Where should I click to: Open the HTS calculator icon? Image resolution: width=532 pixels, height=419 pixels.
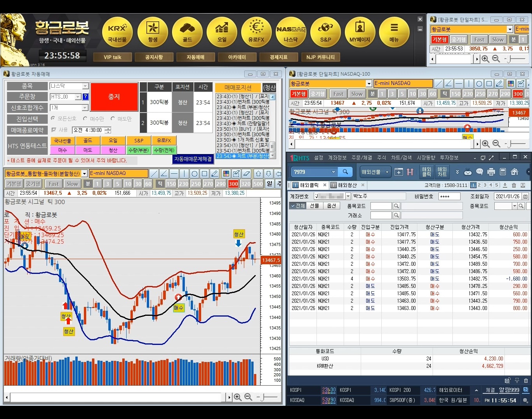pos(503,172)
